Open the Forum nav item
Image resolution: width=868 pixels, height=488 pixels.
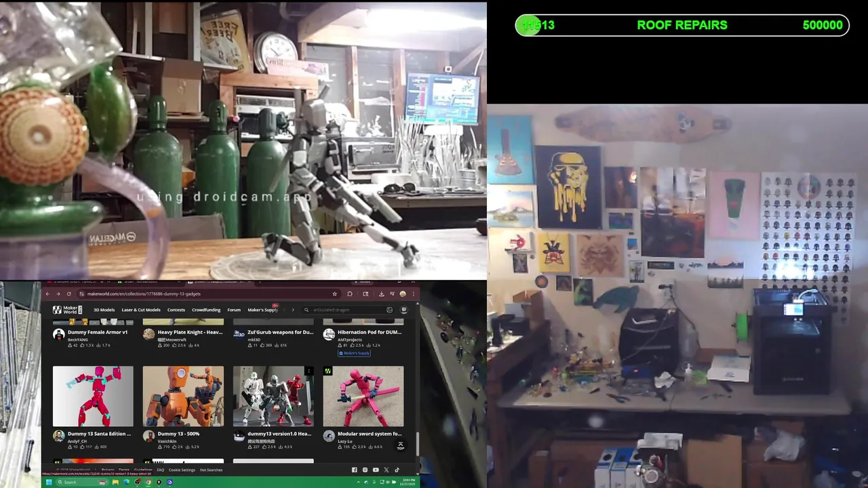[x=234, y=310]
